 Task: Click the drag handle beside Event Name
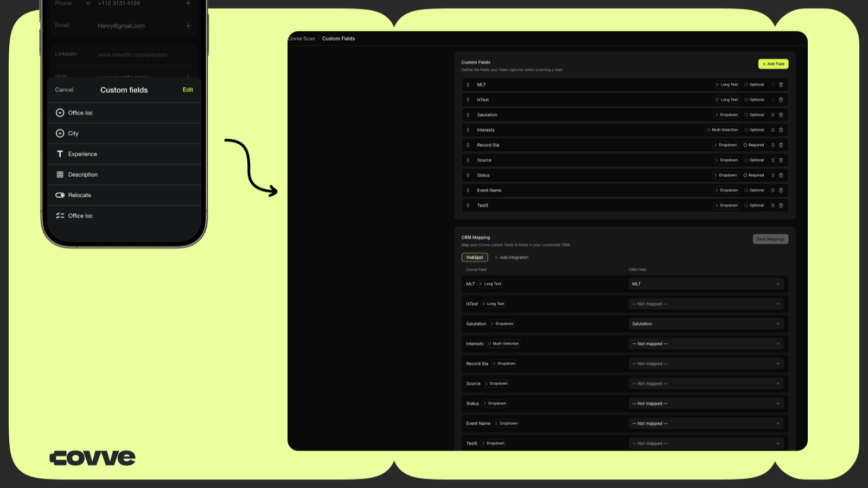pyautogui.click(x=468, y=190)
